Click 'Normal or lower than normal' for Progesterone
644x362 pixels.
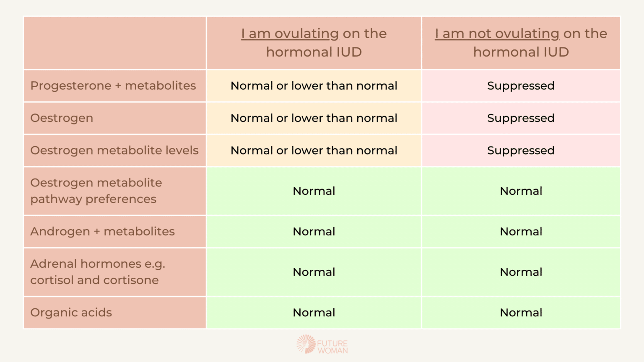pos(314,85)
